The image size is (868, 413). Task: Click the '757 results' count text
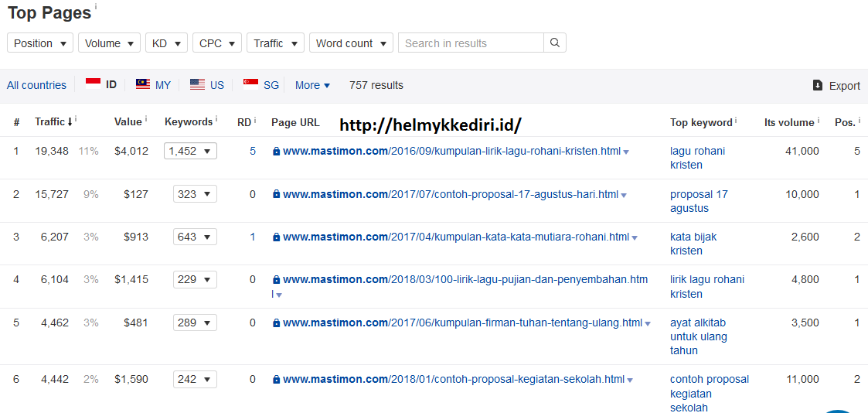(x=376, y=85)
